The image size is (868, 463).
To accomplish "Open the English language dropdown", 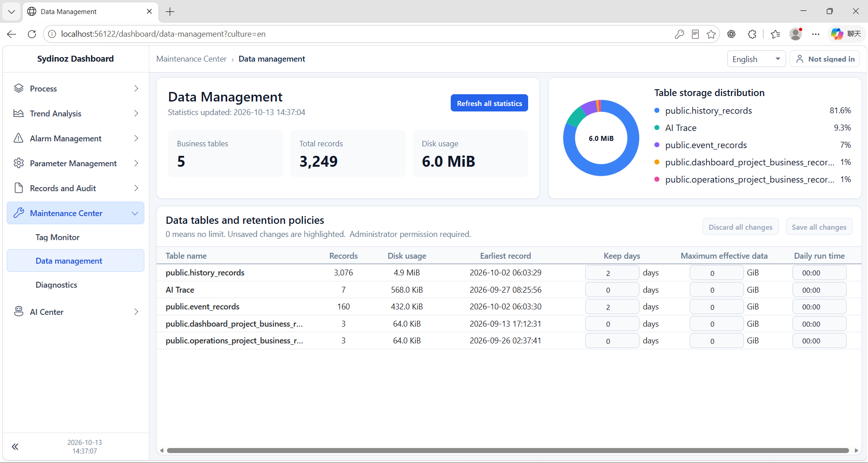I will coord(756,59).
